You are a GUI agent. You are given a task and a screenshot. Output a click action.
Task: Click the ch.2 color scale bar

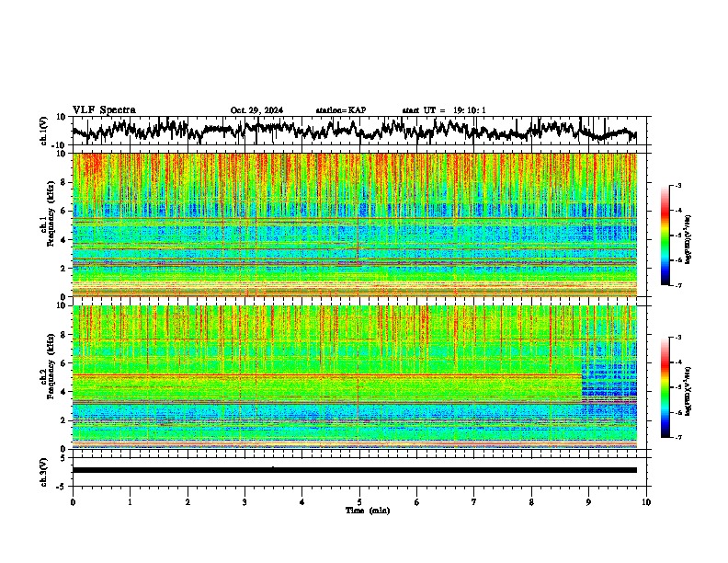pyautogui.click(x=665, y=387)
